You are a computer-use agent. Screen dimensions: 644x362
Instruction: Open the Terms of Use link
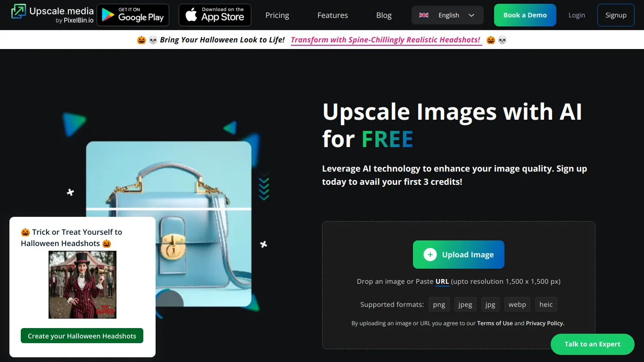pyautogui.click(x=495, y=323)
